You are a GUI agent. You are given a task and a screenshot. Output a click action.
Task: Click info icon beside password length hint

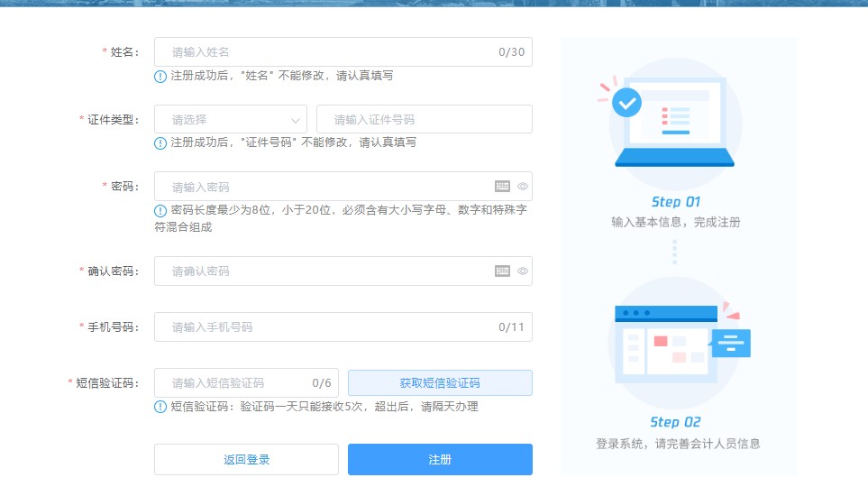click(160, 211)
